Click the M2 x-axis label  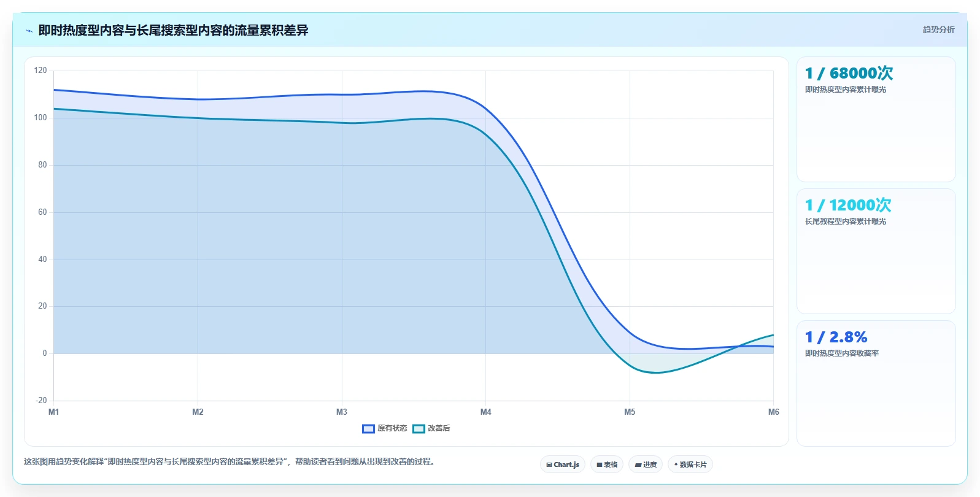(x=198, y=412)
